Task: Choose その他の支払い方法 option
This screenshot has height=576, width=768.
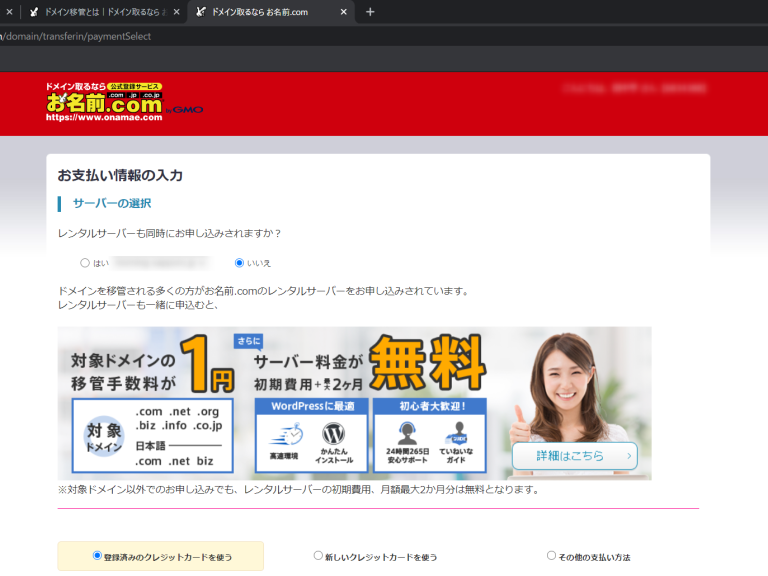Action: pyautogui.click(x=551, y=555)
